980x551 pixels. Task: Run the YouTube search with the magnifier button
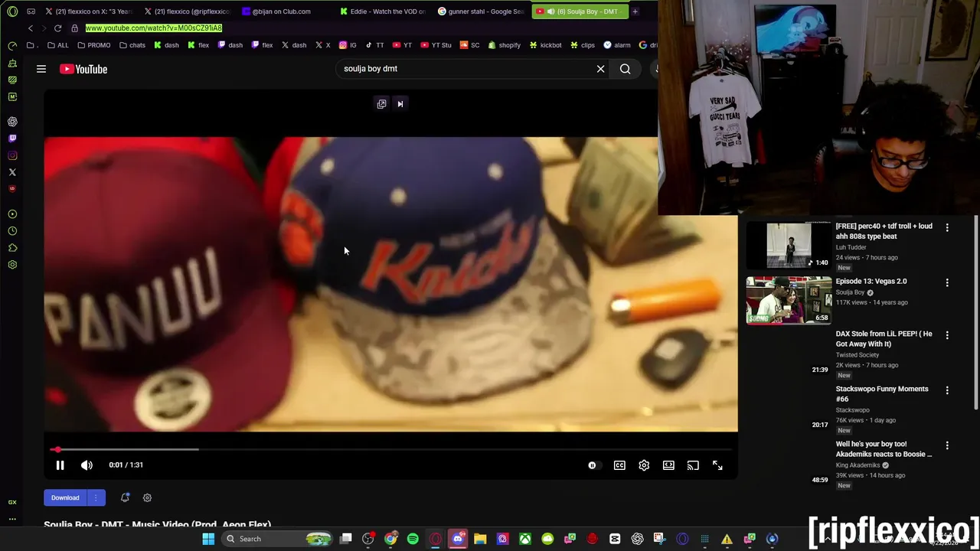(626, 69)
